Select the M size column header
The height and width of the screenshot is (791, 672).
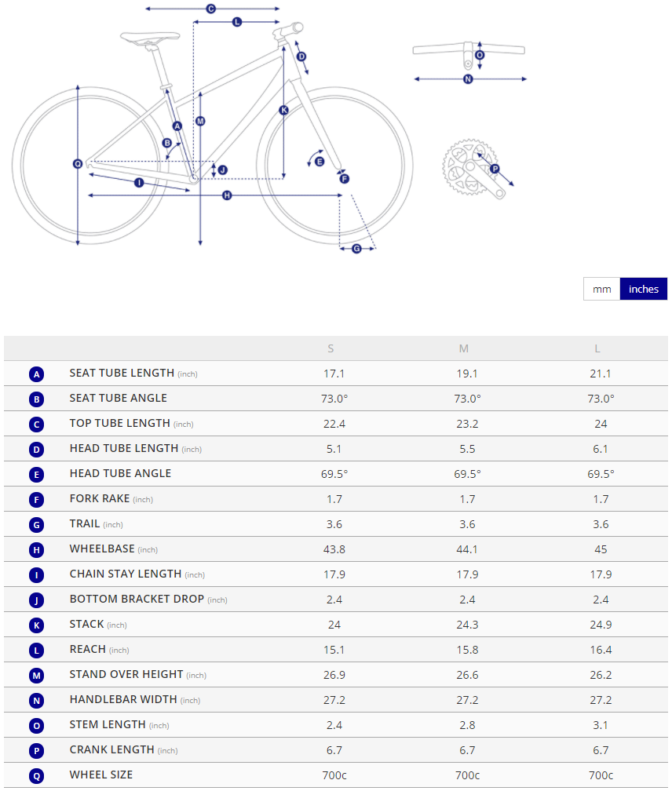click(x=464, y=348)
